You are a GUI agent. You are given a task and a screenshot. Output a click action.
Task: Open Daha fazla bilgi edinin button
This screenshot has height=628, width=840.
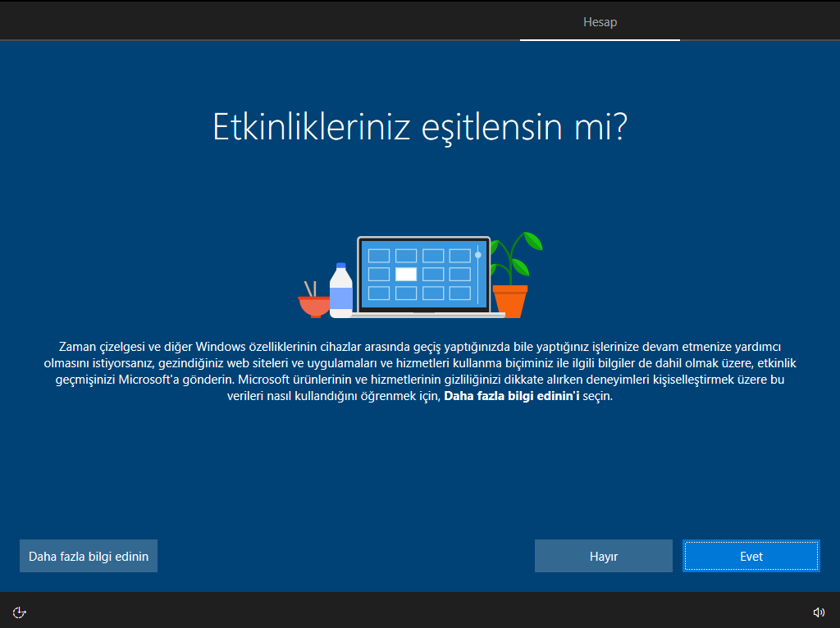[x=89, y=556]
